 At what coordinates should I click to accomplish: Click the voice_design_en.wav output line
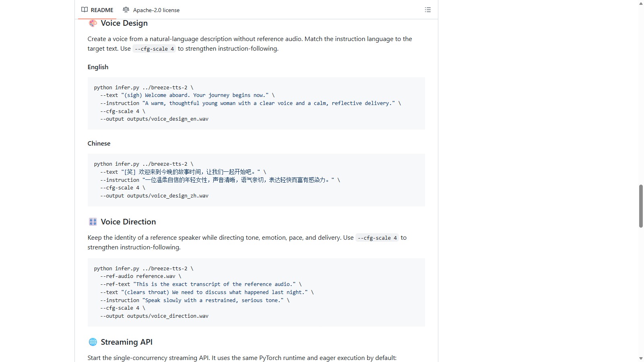[x=154, y=119]
